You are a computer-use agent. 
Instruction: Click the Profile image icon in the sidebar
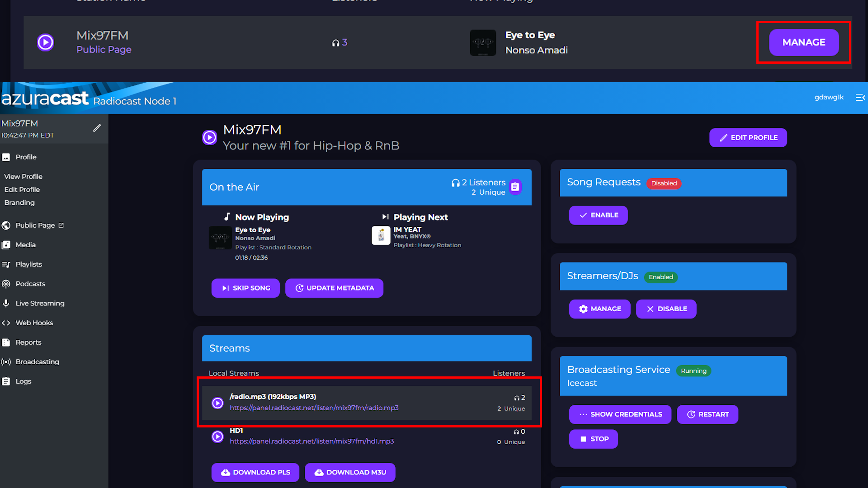click(x=6, y=157)
